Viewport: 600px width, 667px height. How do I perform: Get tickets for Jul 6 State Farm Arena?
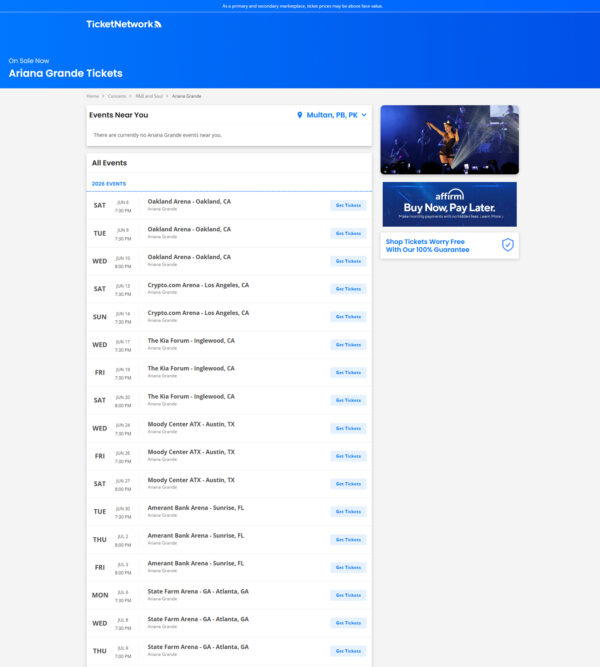pos(348,595)
